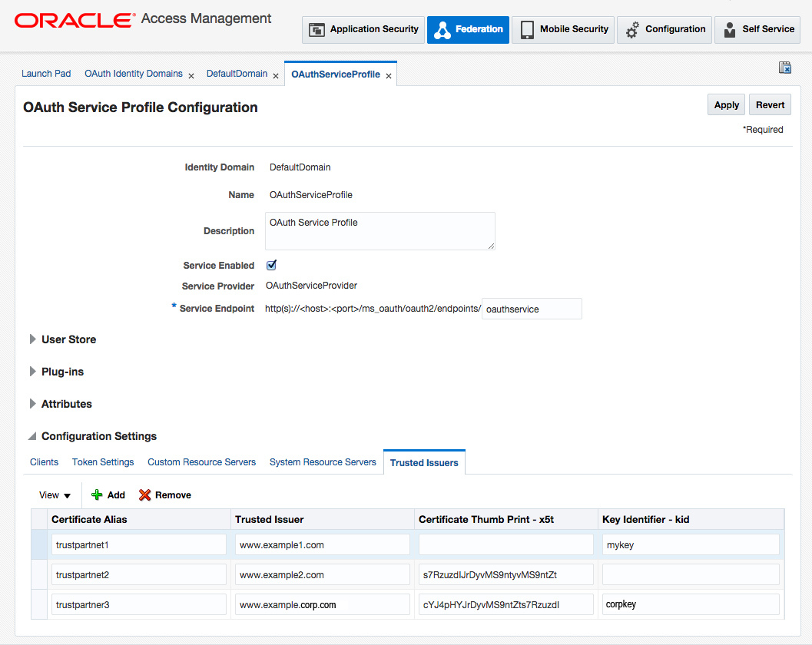Select the Trusted Issuers sub-tab
812x645 pixels.
(x=424, y=462)
